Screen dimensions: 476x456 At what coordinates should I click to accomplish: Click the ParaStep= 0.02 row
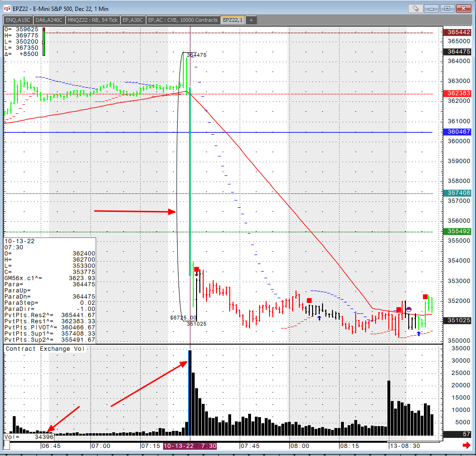tap(50, 303)
